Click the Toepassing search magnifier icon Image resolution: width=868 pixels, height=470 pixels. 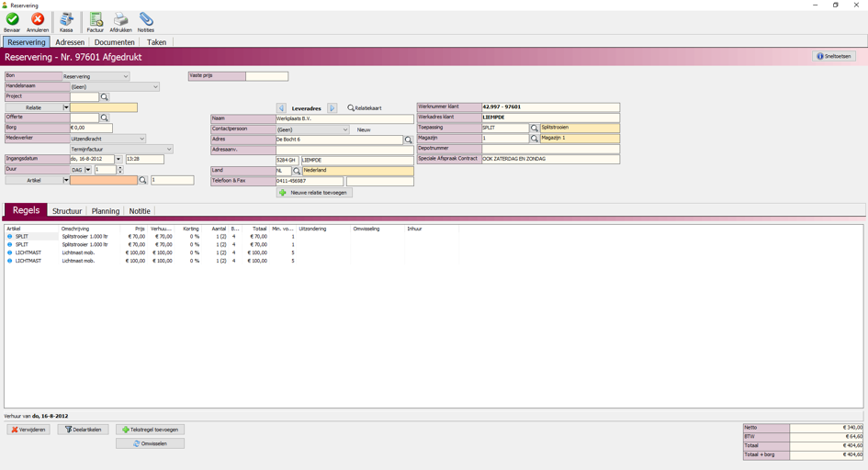coord(535,128)
